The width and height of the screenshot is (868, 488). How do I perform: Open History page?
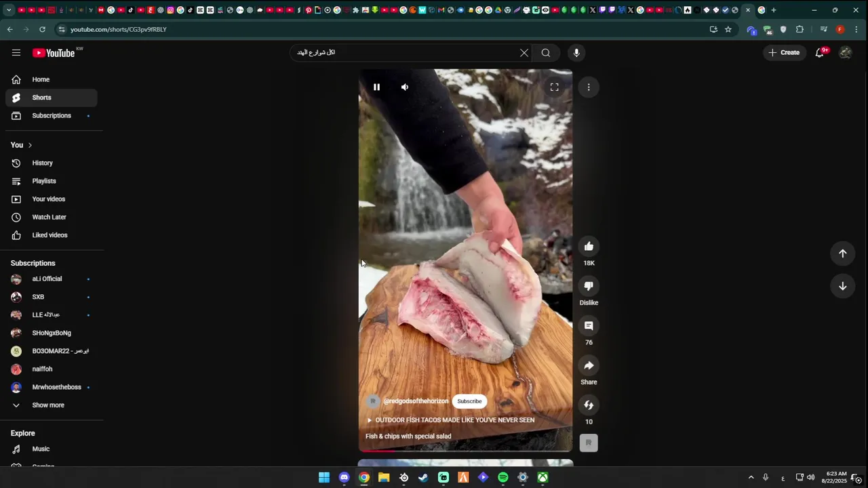pos(52,163)
